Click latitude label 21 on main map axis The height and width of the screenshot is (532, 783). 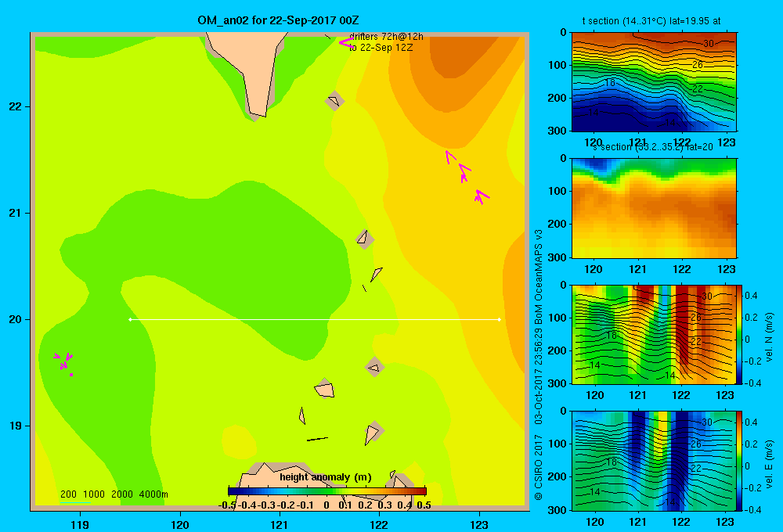point(16,213)
